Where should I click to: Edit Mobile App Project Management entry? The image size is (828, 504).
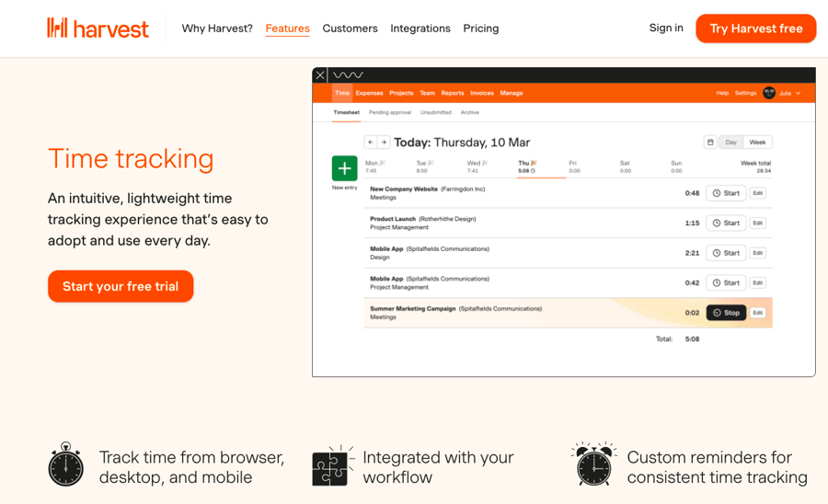(x=758, y=283)
